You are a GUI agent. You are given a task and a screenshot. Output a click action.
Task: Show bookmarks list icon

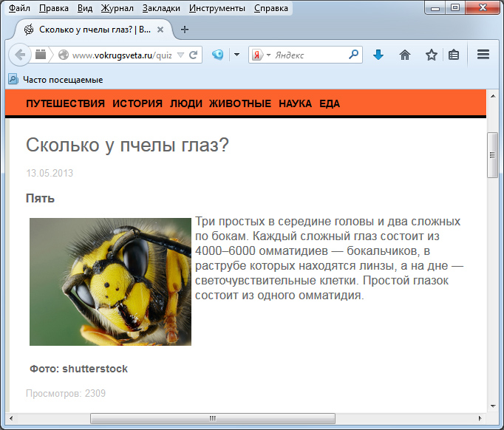(454, 55)
